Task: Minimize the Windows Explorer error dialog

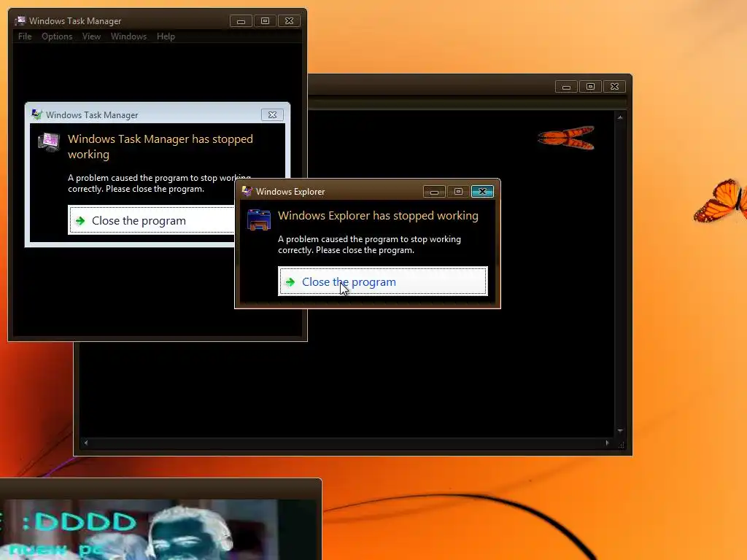Action: tap(434, 192)
